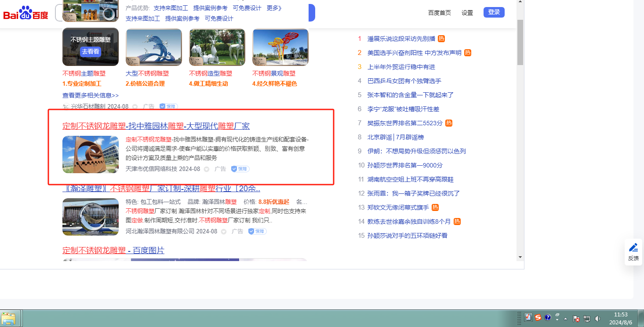Viewport: 644px width, 327px height.
Task: Click the 登录 login button
Action: (x=494, y=12)
